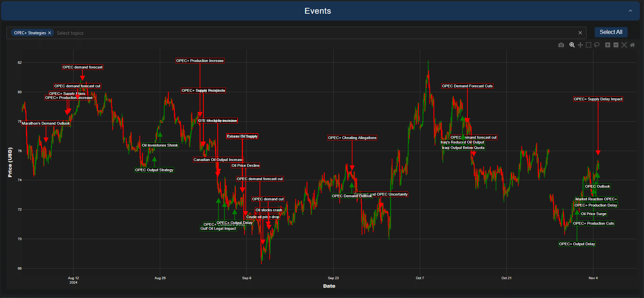Click the Iraqi Output Below Quota annotation

pos(463,148)
